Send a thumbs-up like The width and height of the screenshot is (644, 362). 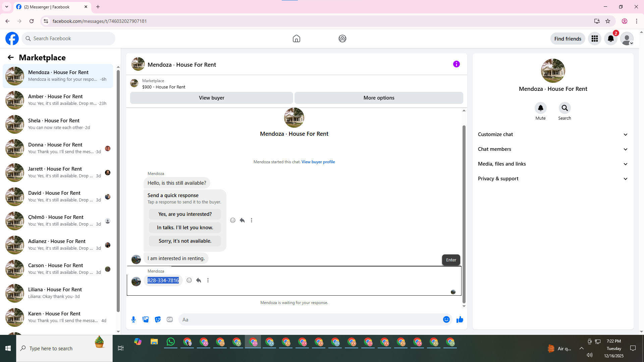click(x=460, y=319)
